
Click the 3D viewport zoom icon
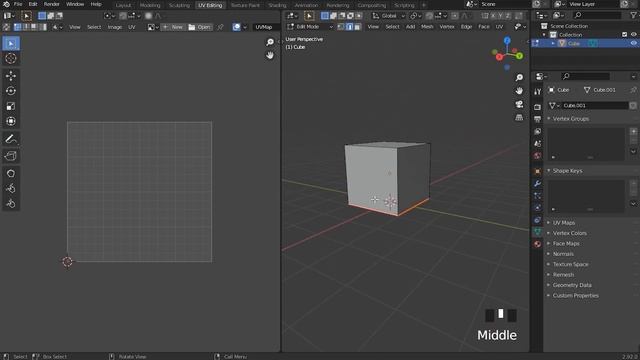[x=519, y=78]
